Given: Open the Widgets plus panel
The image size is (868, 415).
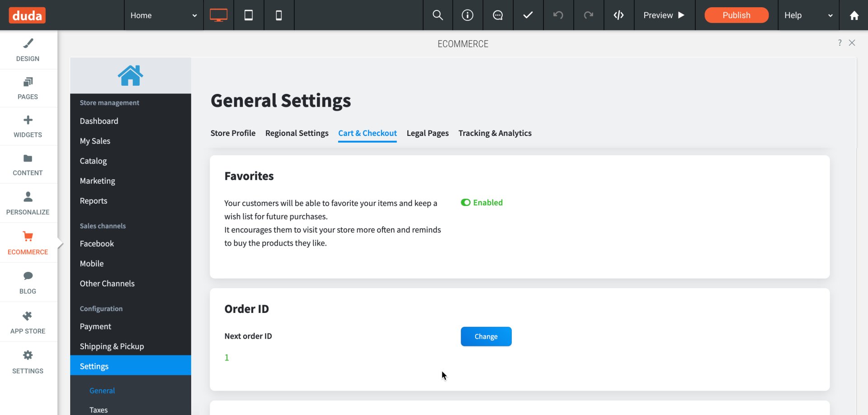Looking at the screenshot, I should [x=28, y=126].
